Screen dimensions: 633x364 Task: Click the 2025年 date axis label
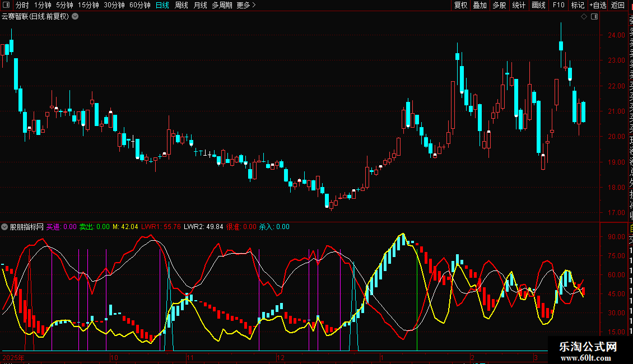click(x=13, y=357)
